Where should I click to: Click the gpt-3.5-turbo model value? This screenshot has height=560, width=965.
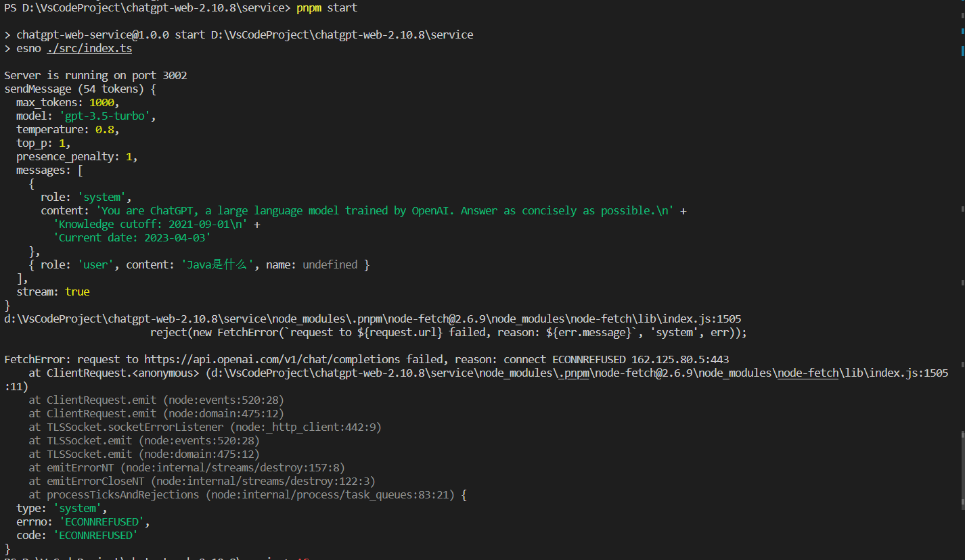click(x=104, y=116)
